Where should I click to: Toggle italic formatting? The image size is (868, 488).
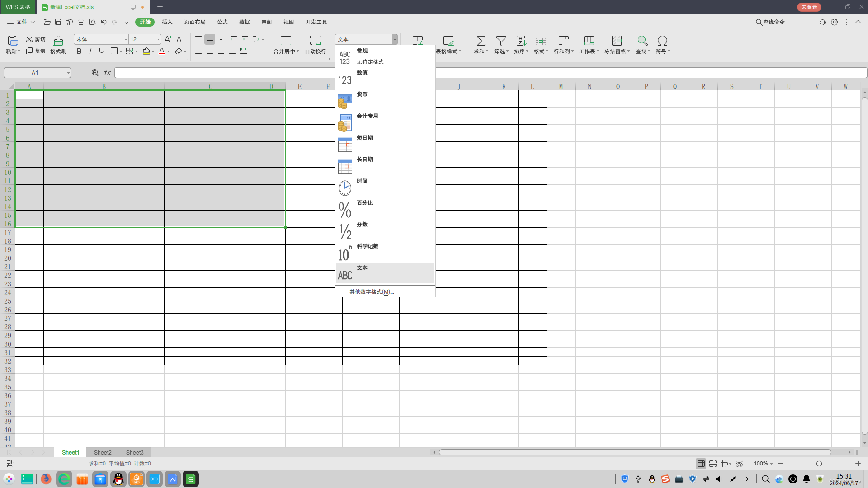pos(90,52)
